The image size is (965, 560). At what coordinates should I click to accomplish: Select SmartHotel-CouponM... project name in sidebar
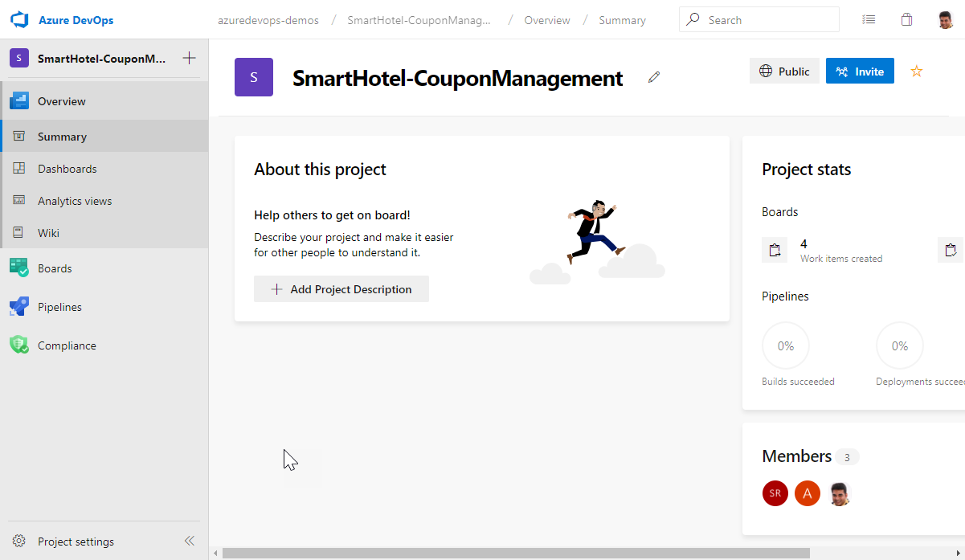coord(102,58)
